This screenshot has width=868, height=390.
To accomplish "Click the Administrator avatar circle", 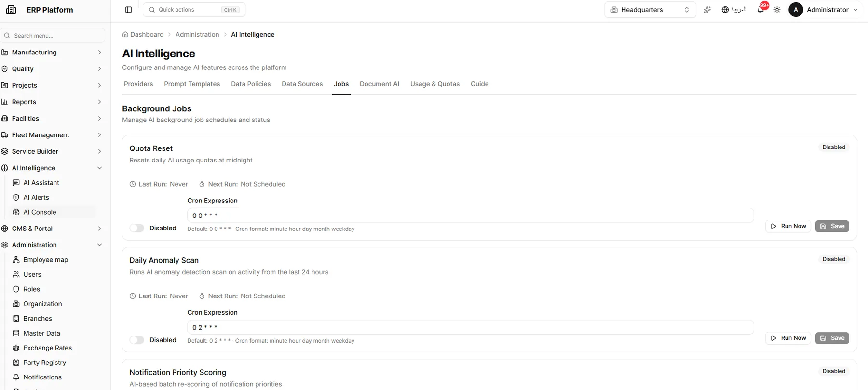I will pos(796,10).
